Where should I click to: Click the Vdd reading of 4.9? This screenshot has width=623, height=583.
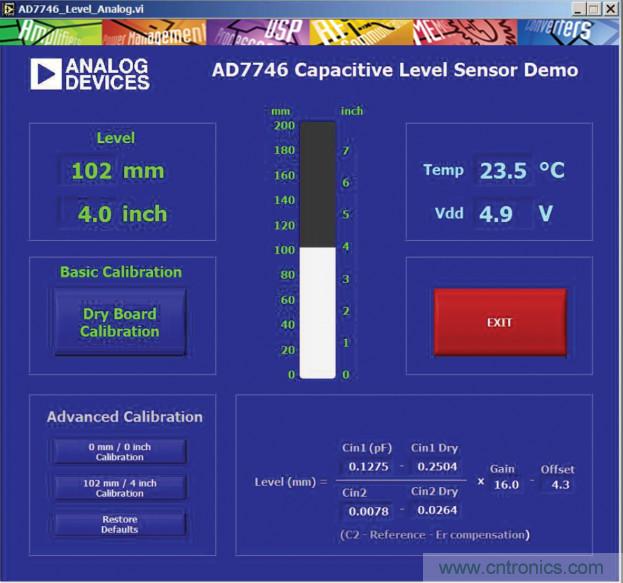(497, 213)
